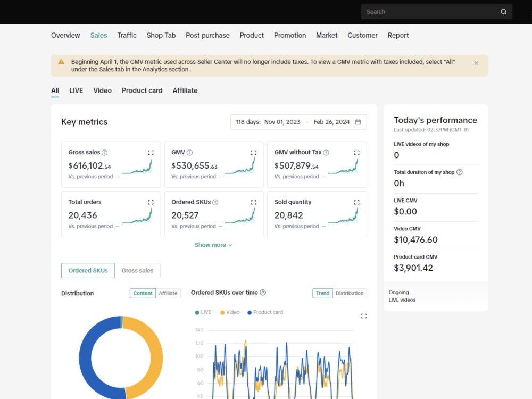The width and height of the screenshot is (532, 399).
Task: Expand the GMV without Tax card
Action: click(x=356, y=153)
